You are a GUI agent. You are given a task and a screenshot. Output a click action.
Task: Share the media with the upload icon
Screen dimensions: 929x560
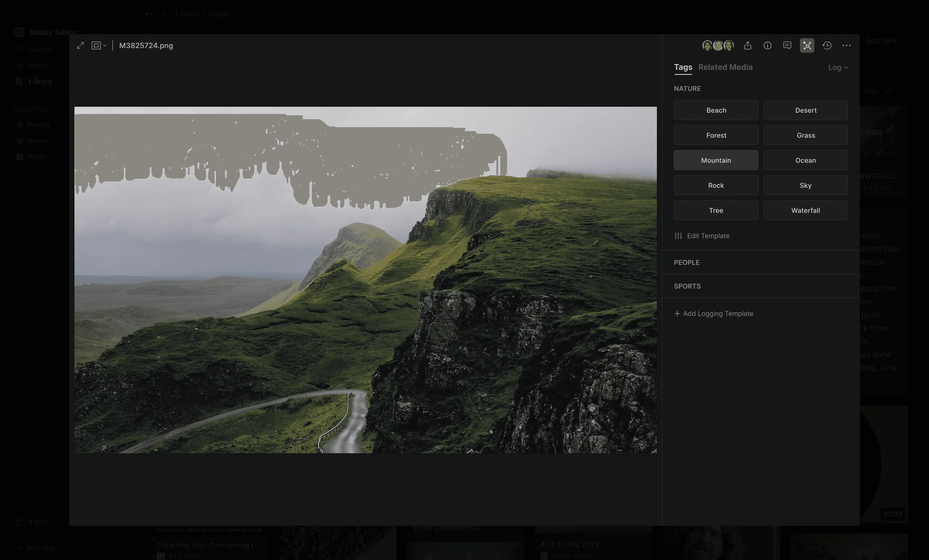point(748,46)
